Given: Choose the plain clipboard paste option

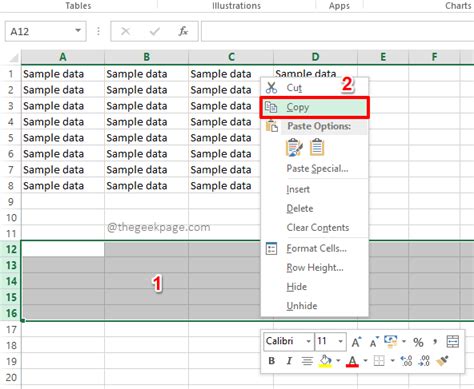Looking at the screenshot, I should pos(317,147).
